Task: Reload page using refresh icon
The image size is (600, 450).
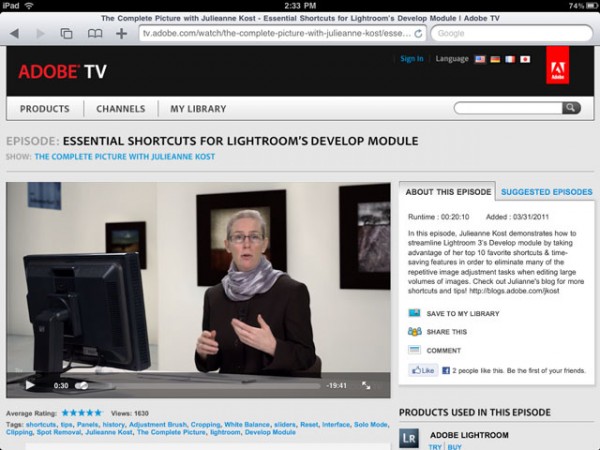Action: pos(417,33)
